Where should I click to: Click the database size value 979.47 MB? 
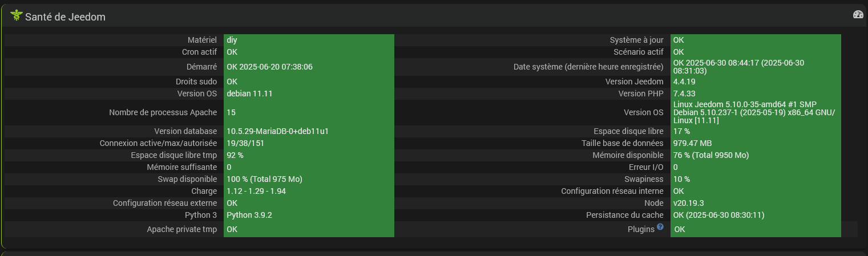click(692, 143)
